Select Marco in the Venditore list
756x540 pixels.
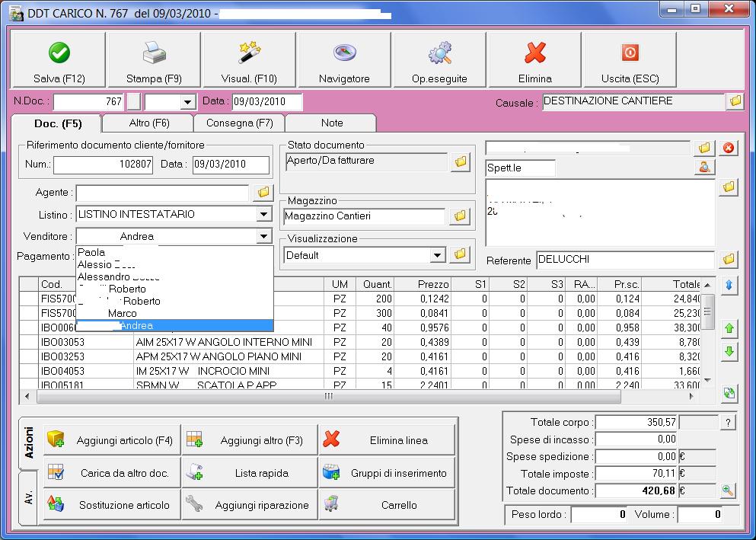pos(123,313)
